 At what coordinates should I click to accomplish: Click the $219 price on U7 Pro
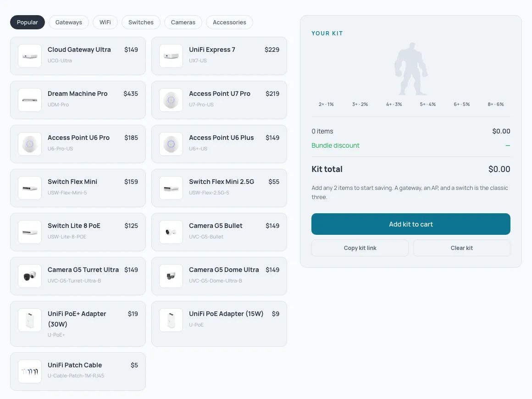(272, 94)
